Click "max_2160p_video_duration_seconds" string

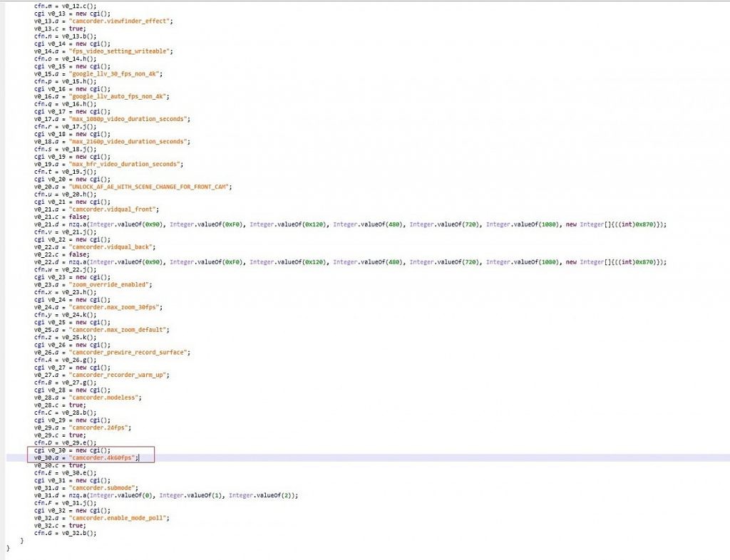(x=128, y=141)
